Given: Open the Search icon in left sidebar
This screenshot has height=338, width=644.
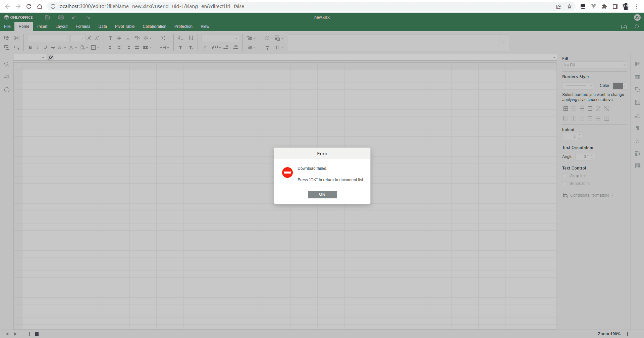Looking at the screenshot, I should tap(6, 64).
